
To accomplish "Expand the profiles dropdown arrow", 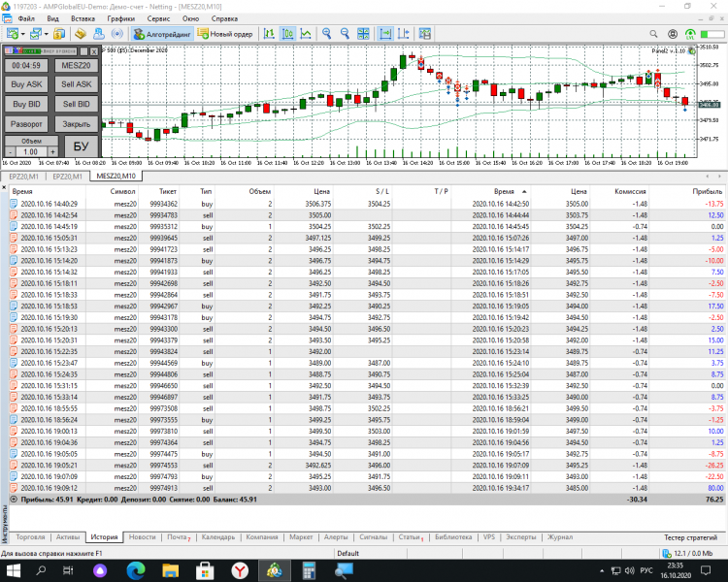I will point(46,34).
